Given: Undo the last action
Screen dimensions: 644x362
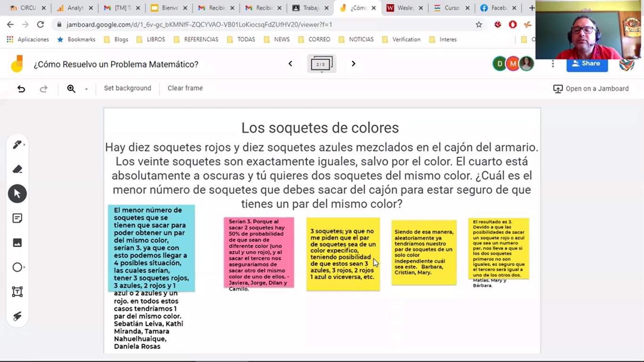Looking at the screenshot, I should coord(21,89).
